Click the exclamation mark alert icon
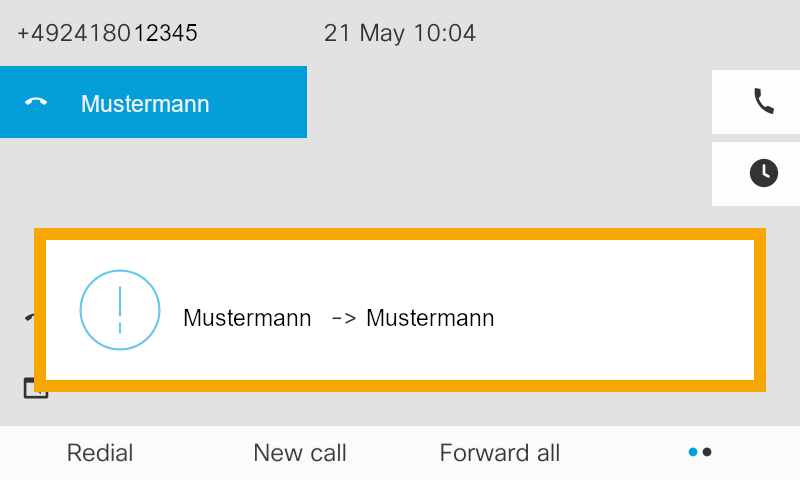Image resolution: width=800 pixels, height=480 pixels. pos(120,310)
